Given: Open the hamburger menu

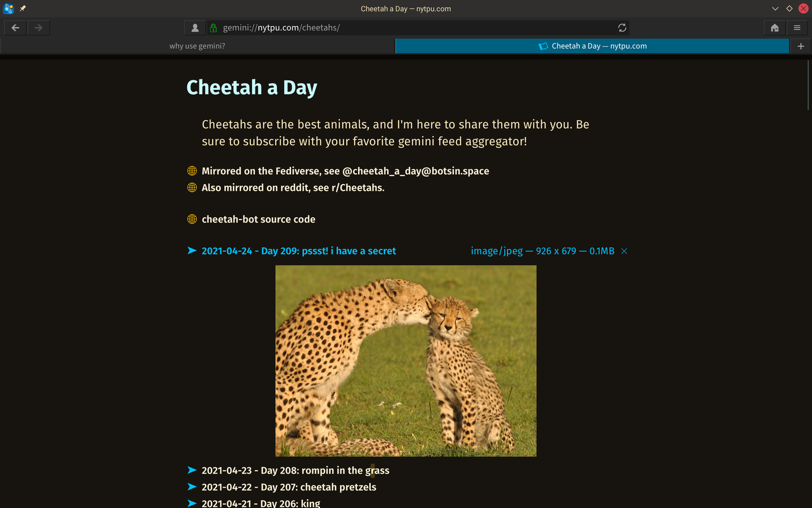Looking at the screenshot, I should [797, 28].
